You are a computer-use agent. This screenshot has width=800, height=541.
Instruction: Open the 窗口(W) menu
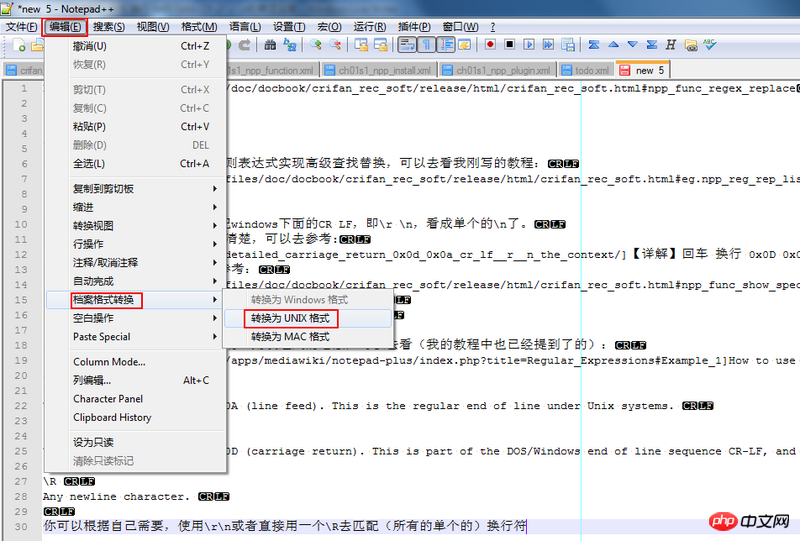460,27
